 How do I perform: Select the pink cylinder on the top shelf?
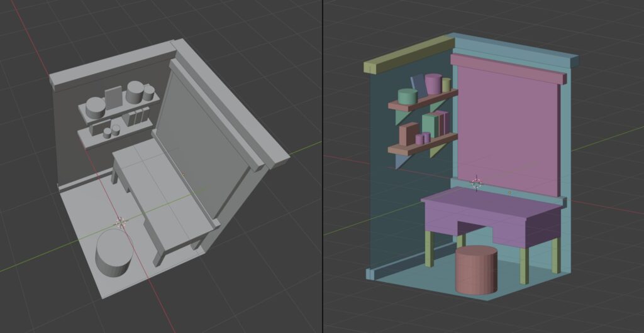pos(433,84)
